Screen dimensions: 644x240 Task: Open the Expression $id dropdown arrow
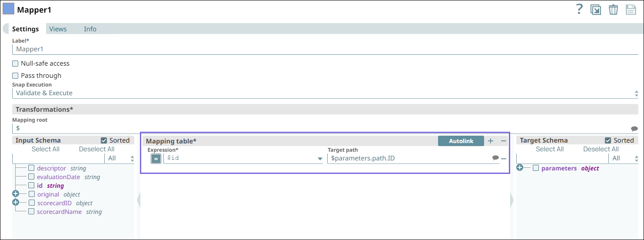tap(320, 159)
